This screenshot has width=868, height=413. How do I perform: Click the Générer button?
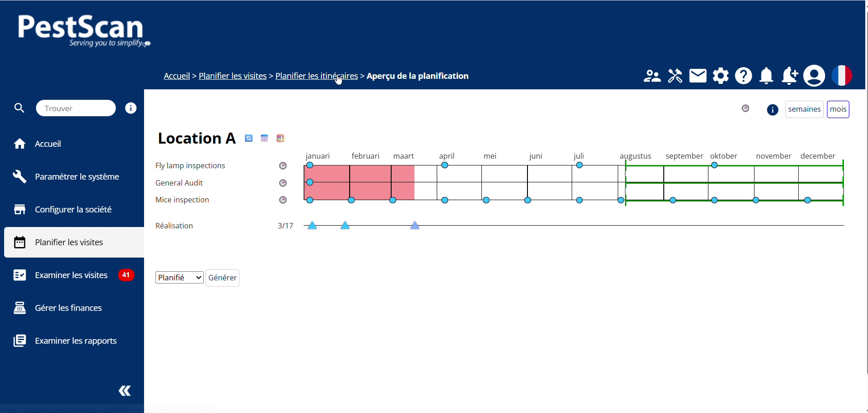pyautogui.click(x=222, y=278)
